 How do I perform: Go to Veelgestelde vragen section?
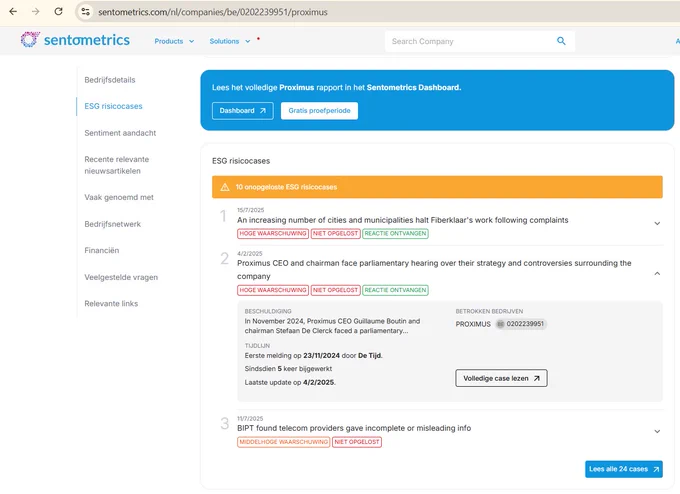tap(121, 277)
